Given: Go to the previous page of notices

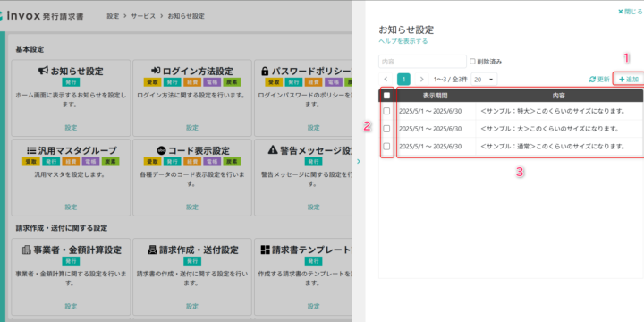Looking at the screenshot, I should (x=386, y=80).
